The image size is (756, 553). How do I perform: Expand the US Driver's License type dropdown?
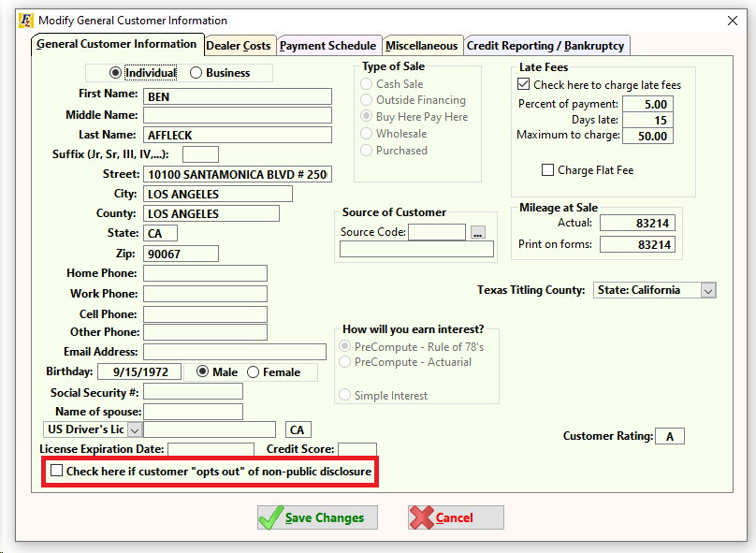pyautogui.click(x=134, y=429)
